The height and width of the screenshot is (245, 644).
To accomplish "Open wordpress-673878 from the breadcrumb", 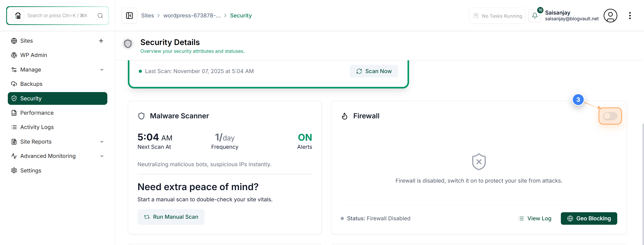I will (x=192, y=15).
